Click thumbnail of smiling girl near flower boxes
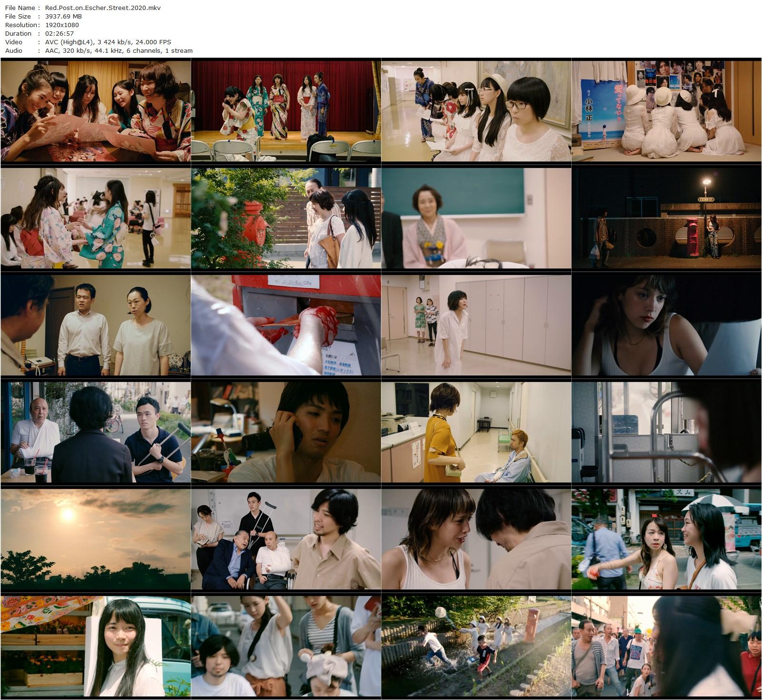The height and width of the screenshot is (700, 762). click(x=96, y=647)
